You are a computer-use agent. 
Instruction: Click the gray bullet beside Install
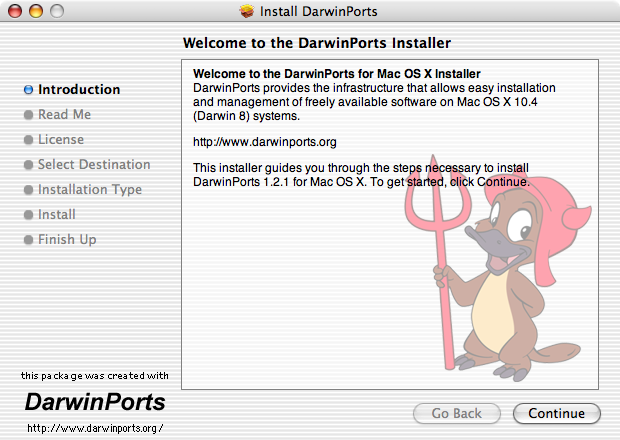point(28,215)
